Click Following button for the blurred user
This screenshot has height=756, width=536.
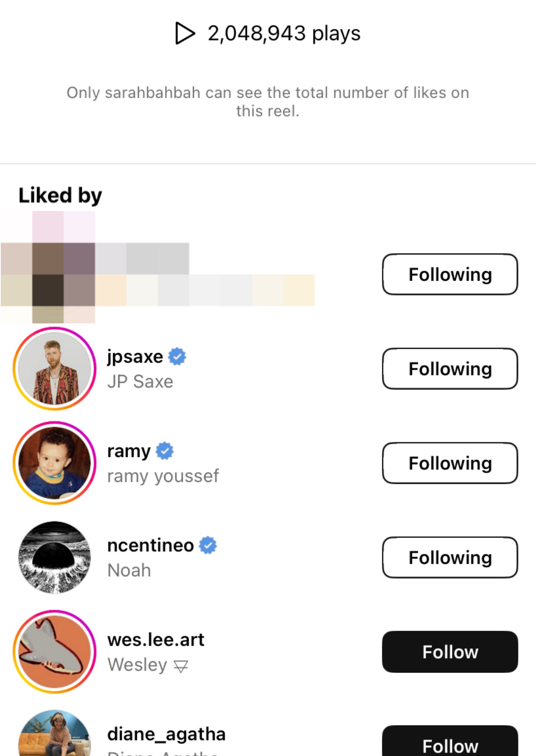pos(450,274)
